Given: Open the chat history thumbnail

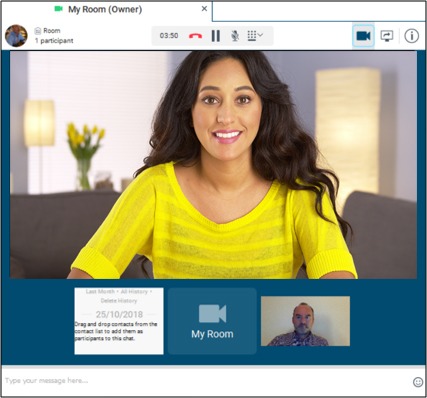Looking at the screenshot, I should [119, 321].
